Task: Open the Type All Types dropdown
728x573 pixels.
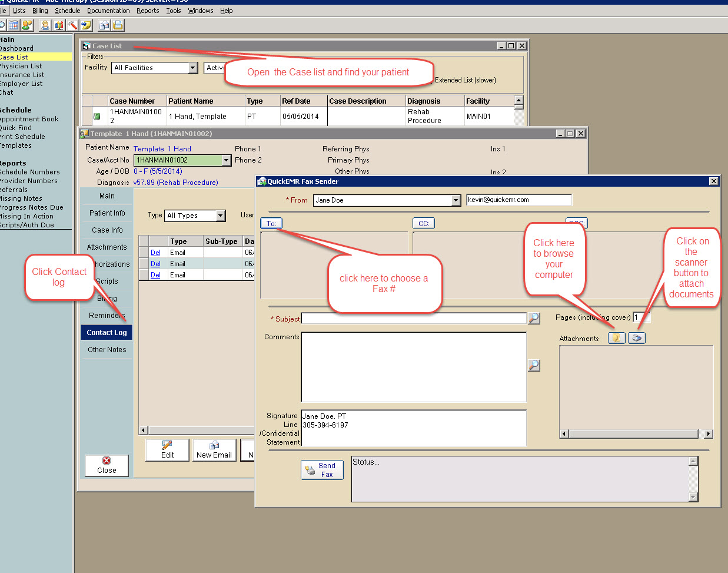Action: pos(220,216)
